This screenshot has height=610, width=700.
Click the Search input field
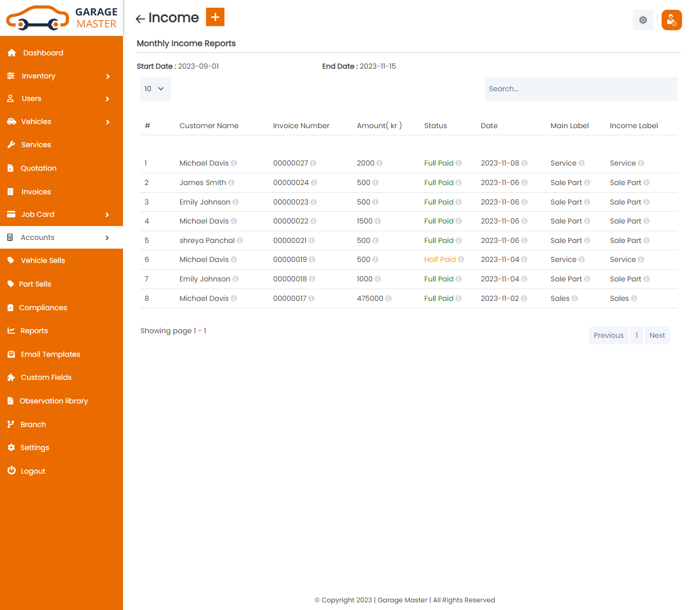[x=581, y=89]
